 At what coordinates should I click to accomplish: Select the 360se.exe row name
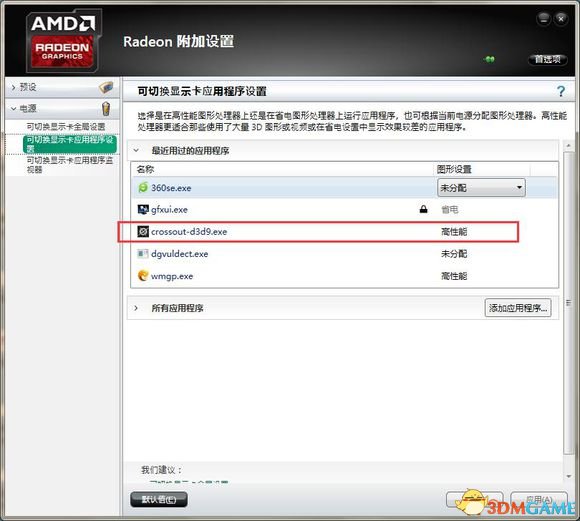pos(171,188)
